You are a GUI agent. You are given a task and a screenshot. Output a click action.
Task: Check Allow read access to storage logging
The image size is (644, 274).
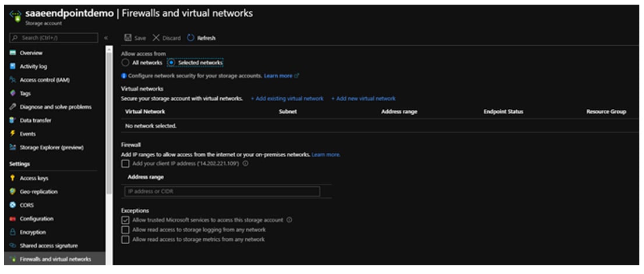coord(125,230)
